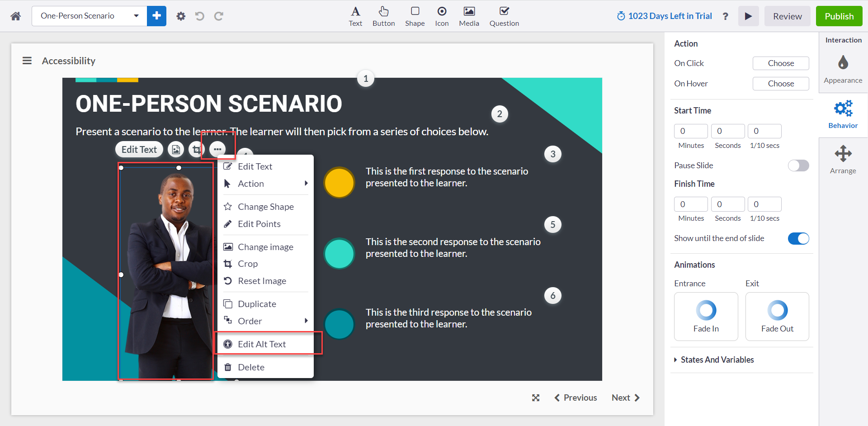The image size is (868, 426).
Task: Switch to the Arrange tab
Action: tap(843, 160)
